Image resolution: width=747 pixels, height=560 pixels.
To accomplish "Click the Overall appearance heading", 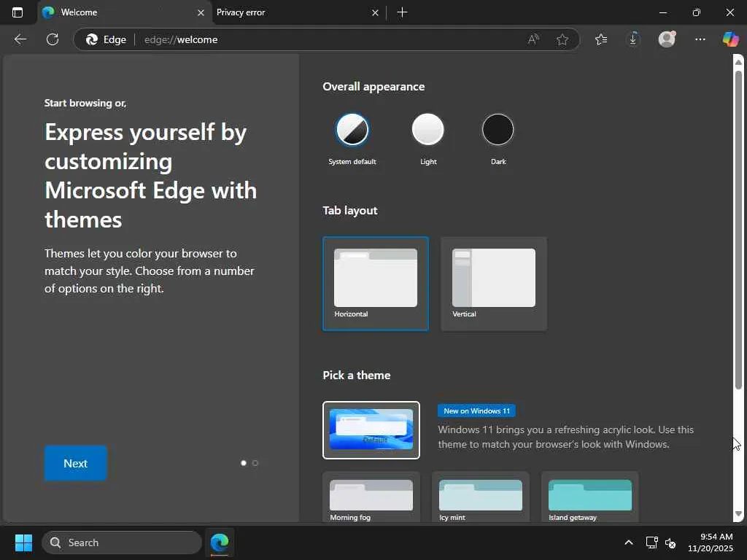I will pos(373,87).
